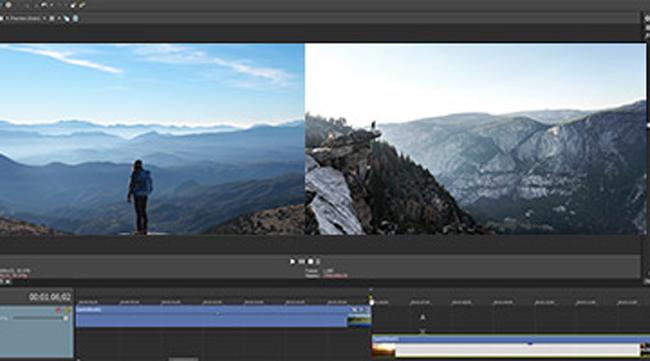This screenshot has height=361, width=650.
Task: Start playback with the Play button
Action: tap(293, 262)
